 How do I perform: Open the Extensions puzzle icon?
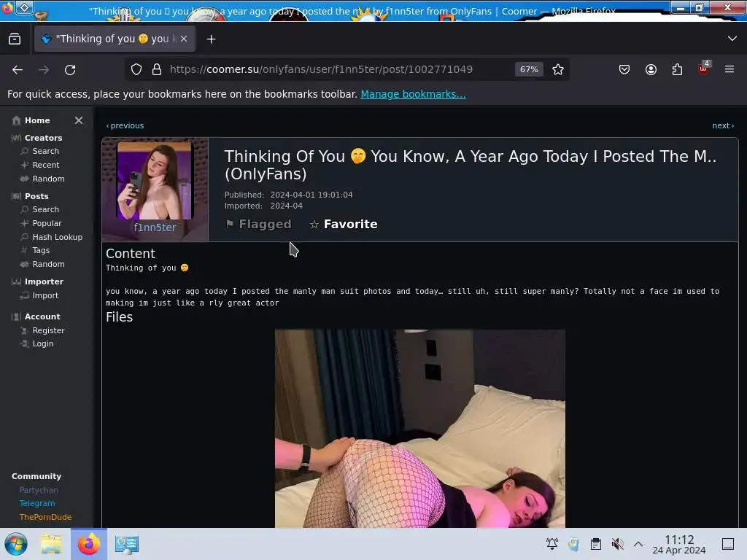pyautogui.click(x=677, y=69)
